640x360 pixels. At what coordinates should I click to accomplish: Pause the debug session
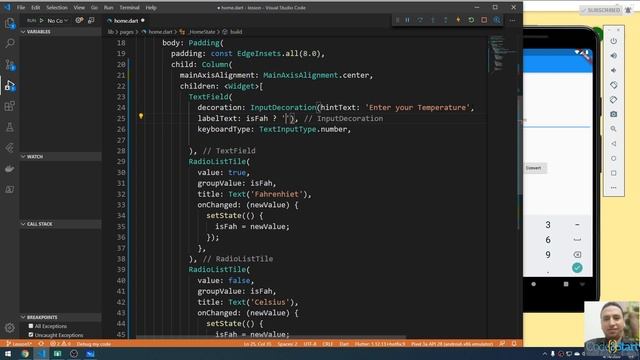point(407,20)
